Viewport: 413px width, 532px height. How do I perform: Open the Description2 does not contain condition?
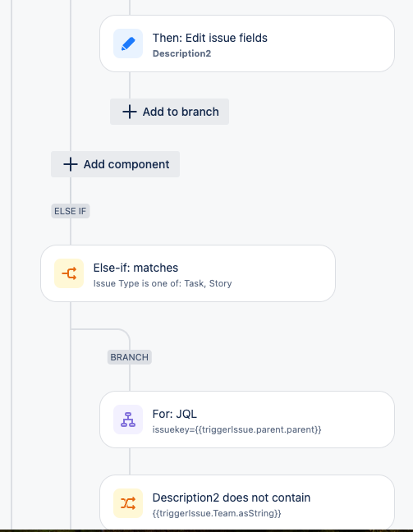[247, 502]
